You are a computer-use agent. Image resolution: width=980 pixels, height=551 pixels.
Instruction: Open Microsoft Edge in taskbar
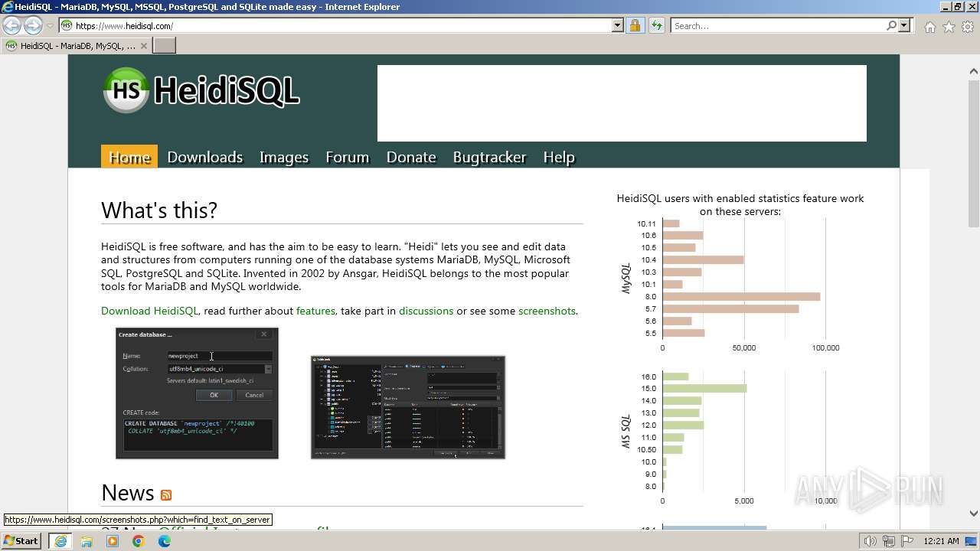click(165, 541)
